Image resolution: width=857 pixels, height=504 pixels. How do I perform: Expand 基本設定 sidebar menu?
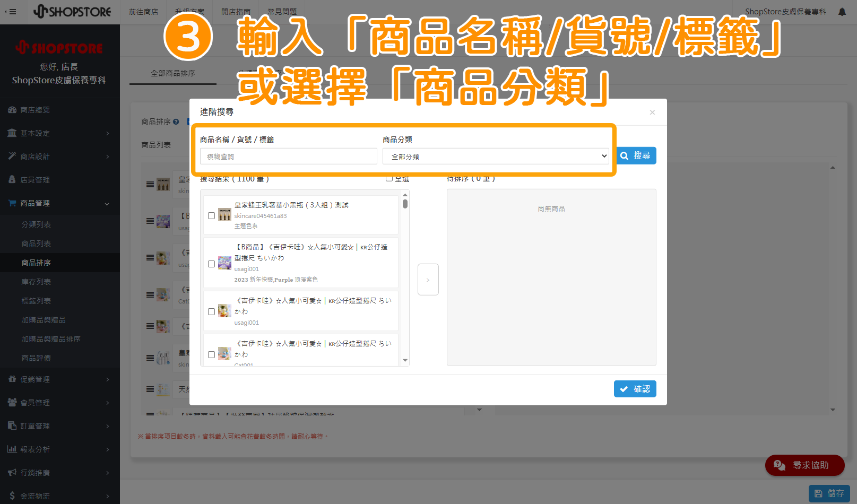tap(59, 133)
